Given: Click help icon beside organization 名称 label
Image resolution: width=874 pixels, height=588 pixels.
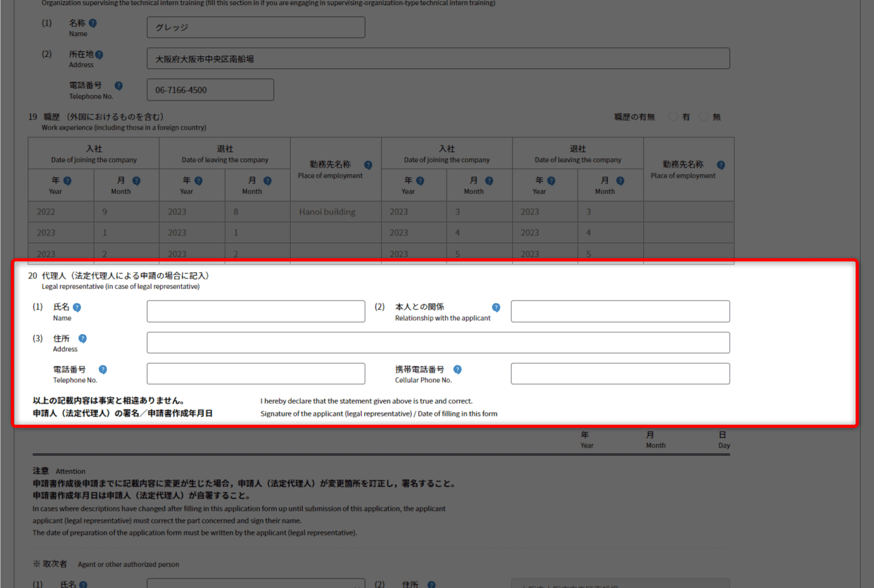Looking at the screenshot, I should (x=92, y=23).
